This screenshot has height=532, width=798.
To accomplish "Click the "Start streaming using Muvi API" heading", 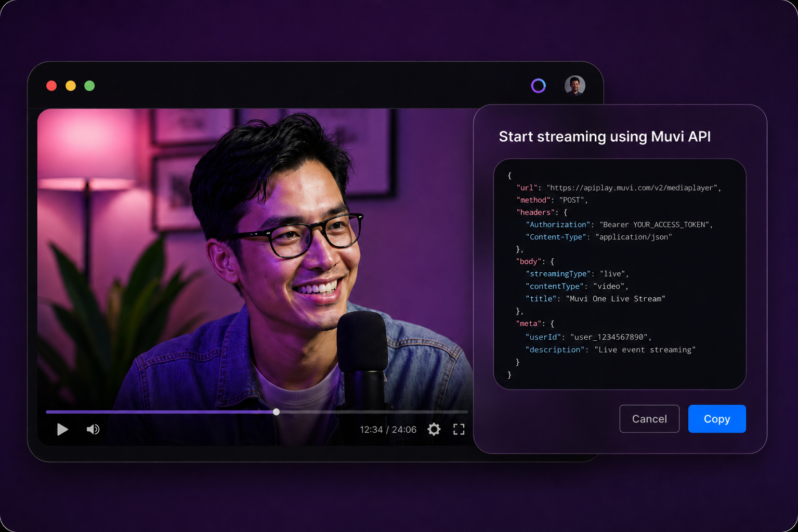I will 605,137.
